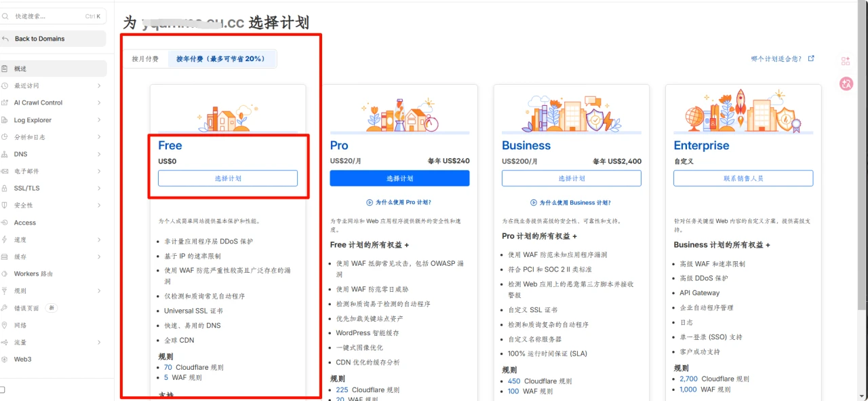Click the pink translate extension icon
This screenshot has width=868, height=401.
point(846,83)
